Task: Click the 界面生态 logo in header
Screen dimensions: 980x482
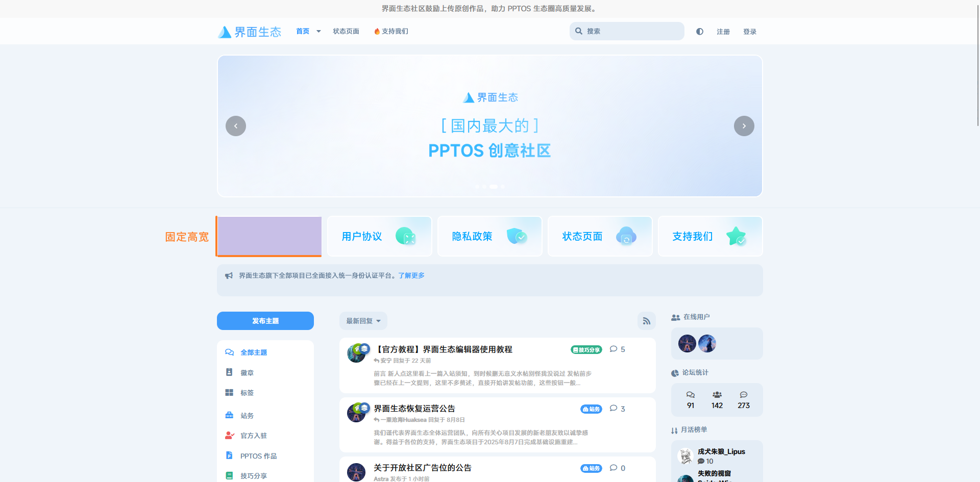Action: (x=250, y=32)
